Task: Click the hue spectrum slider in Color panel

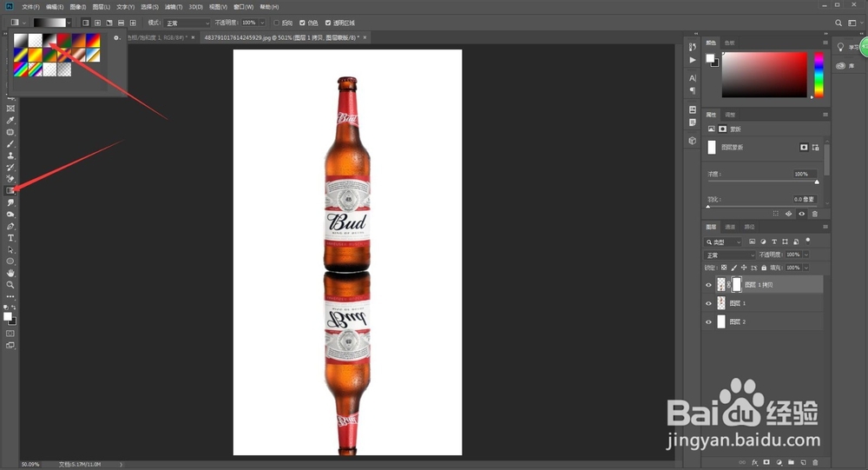Action: pos(819,75)
